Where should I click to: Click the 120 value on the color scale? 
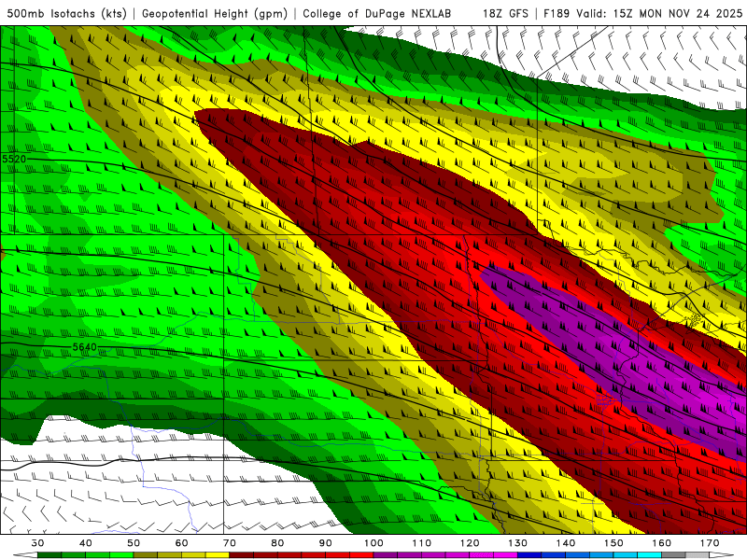click(470, 543)
